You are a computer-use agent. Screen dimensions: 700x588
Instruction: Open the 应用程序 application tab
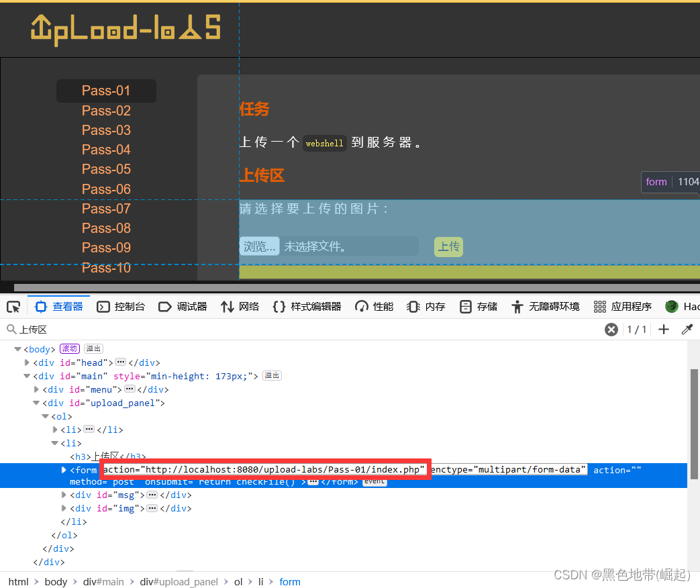(622, 307)
